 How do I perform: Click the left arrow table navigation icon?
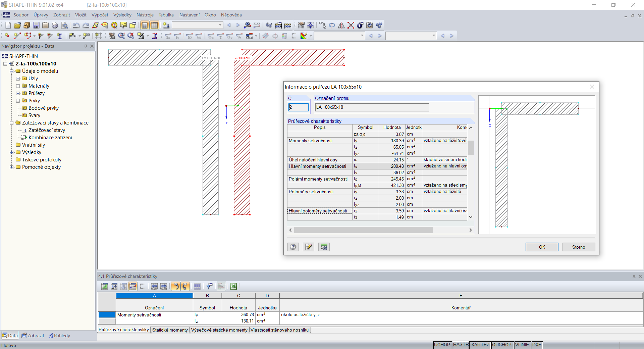[x=154, y=286]
